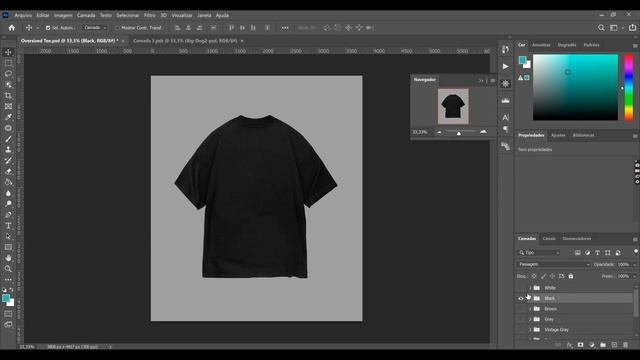Go to Home screen via house icon
640x360 pixels.
click(x=11, y=28)
